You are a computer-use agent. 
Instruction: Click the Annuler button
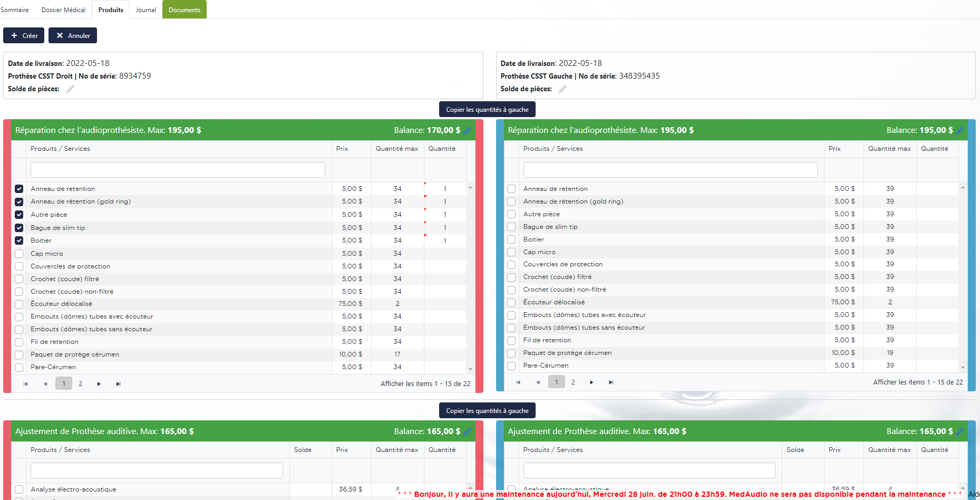pos(73,35)
